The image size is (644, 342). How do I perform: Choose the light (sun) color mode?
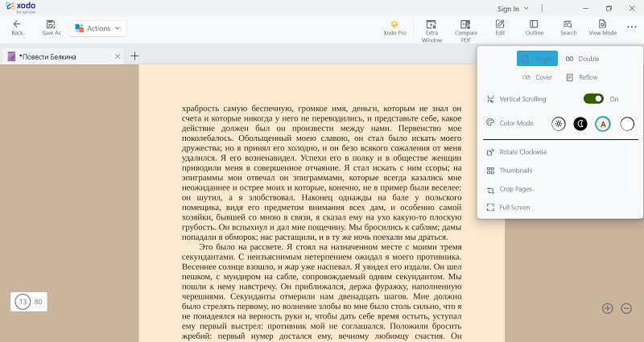558,124
